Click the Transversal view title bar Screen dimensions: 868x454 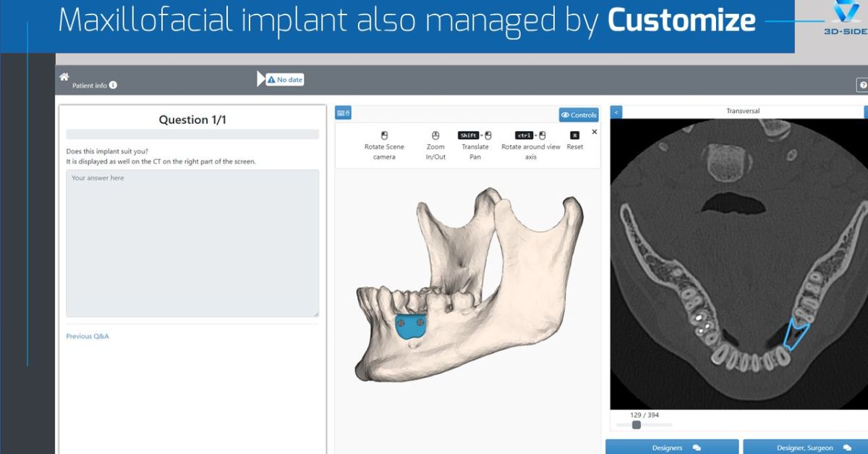coord(742,112)
